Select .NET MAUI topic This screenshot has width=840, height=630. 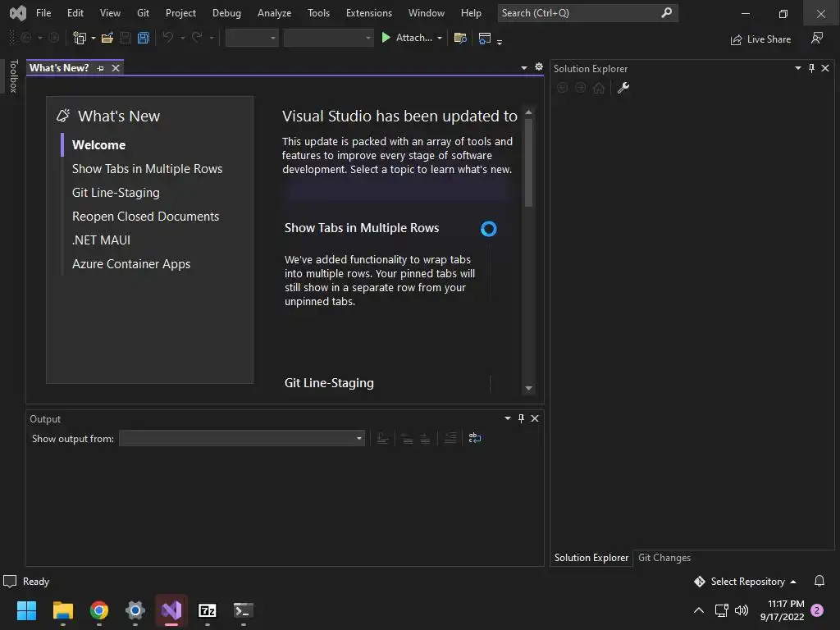[101, 240]
